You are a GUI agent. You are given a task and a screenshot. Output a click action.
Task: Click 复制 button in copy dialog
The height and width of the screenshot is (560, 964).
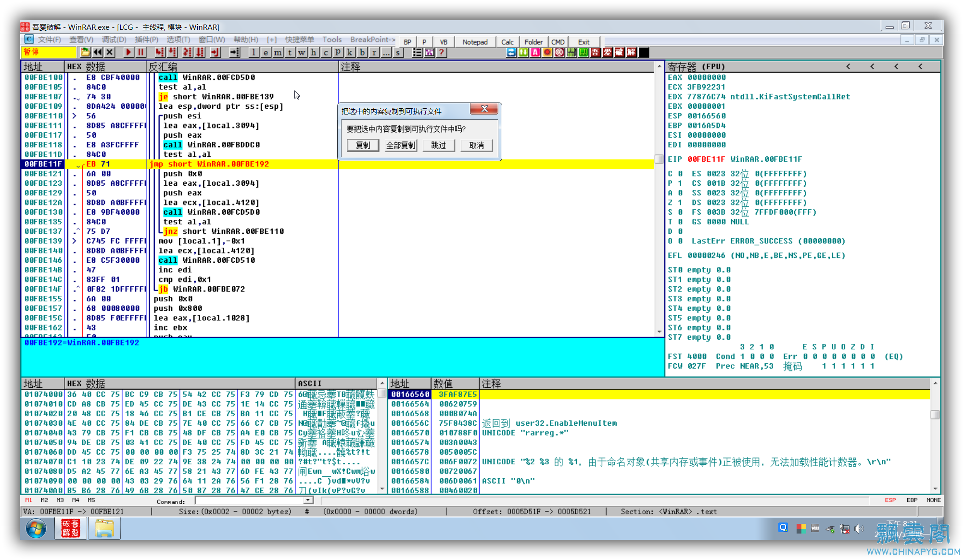coord(363,145)
